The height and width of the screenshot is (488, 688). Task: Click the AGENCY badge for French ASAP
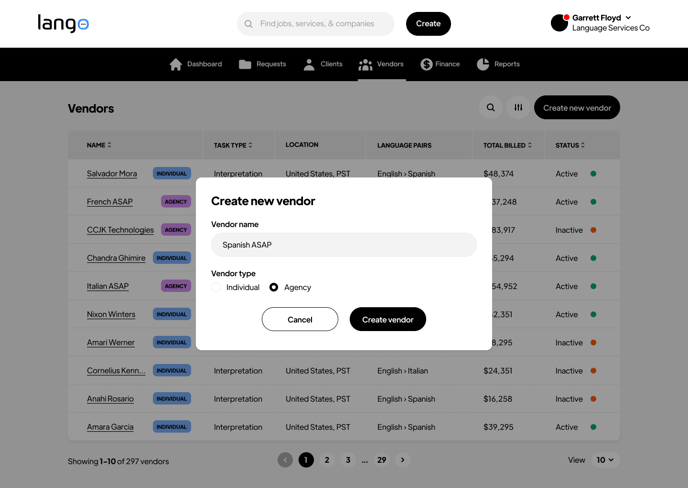coord(176,201)
